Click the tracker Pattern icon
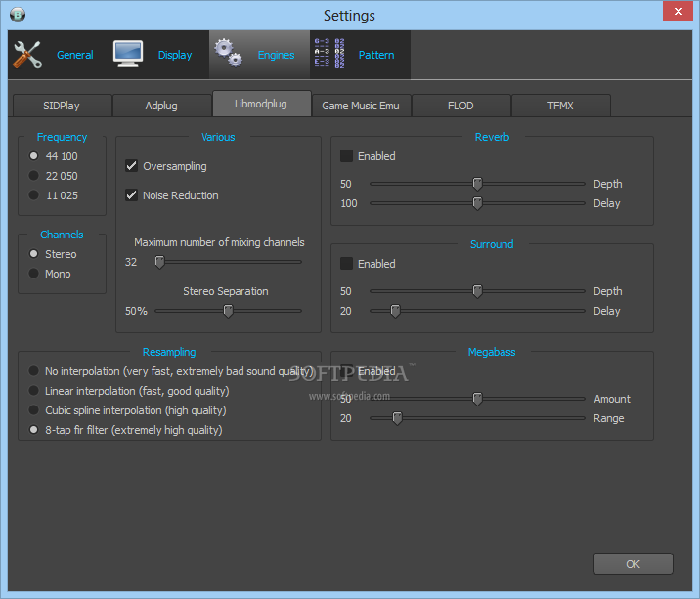Screen dimensions: 700x599 click(x=329, y=54)
